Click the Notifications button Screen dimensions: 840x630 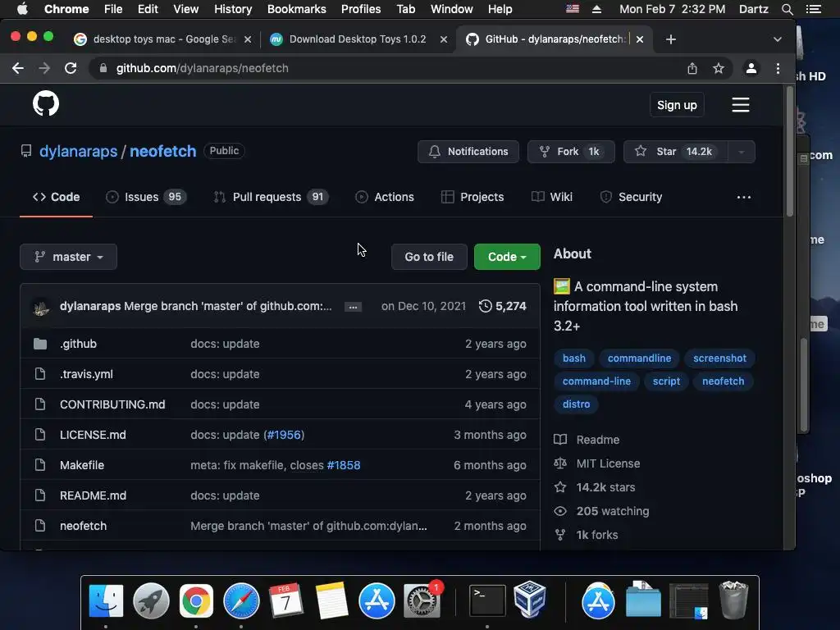(x=468, y=152)
